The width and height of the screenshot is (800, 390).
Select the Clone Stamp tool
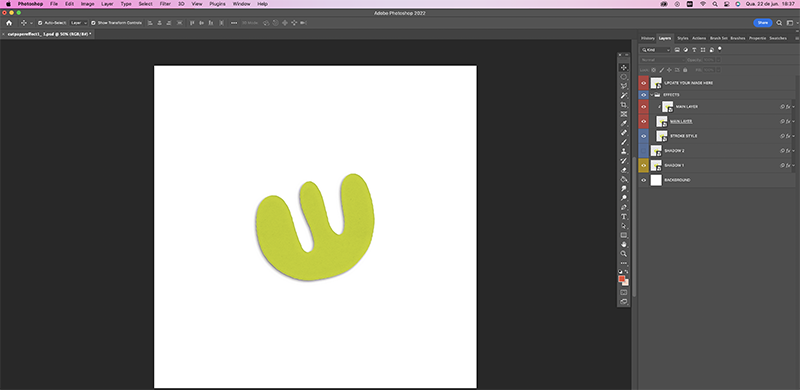tap(623, 151)
